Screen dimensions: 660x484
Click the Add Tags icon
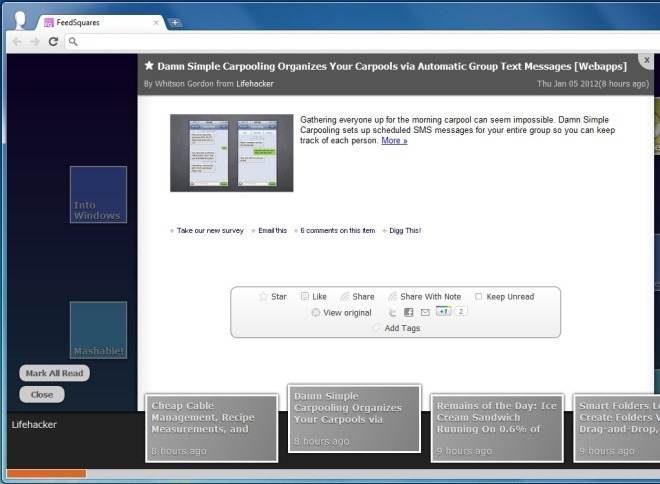click(376, 328)
